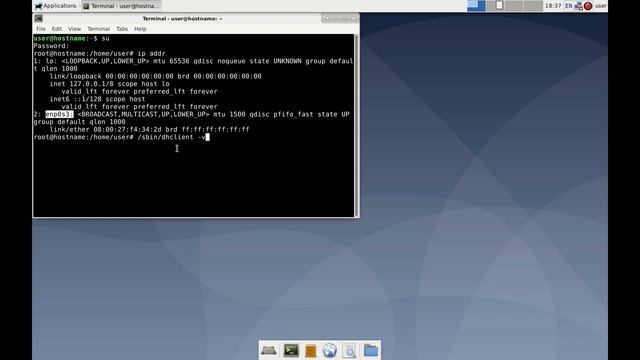Switch to the third workspace in pager
Screen dimensions: 640x360
(x=514, y=6)
